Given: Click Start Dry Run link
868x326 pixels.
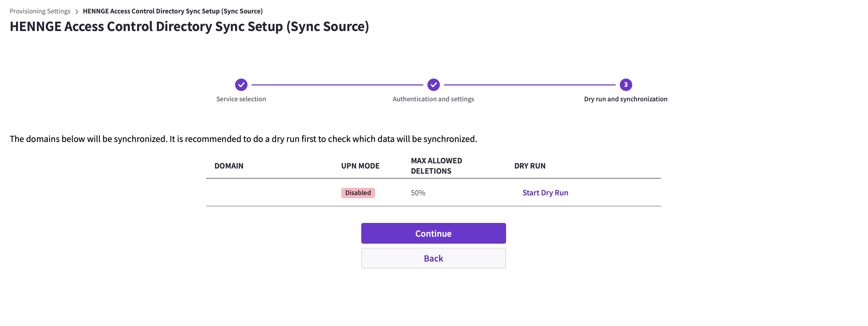Looking at the screenshot, I should tap(545, 193).
